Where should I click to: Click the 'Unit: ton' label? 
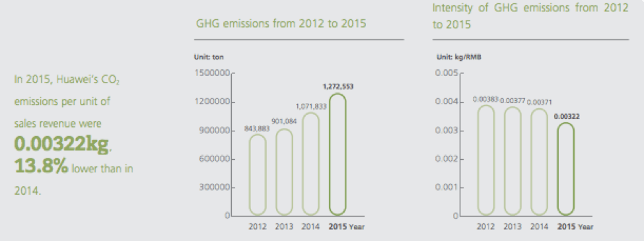pyautogui.click(x=209, y=57)
